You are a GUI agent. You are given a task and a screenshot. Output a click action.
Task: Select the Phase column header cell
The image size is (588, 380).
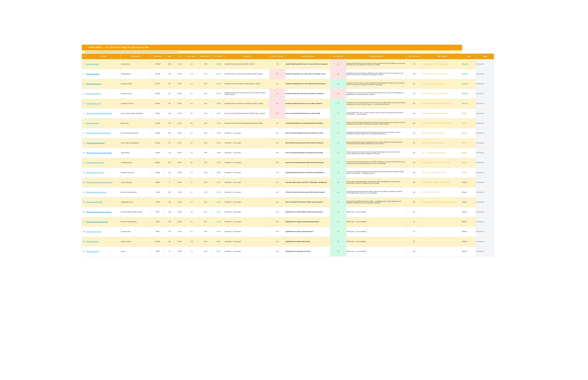click(x=469, y=56)
